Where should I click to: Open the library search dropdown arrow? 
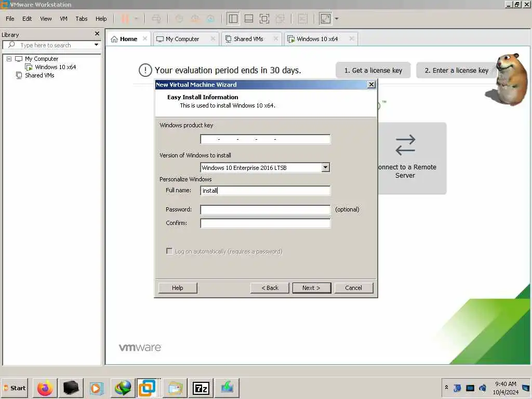[96, 45]
